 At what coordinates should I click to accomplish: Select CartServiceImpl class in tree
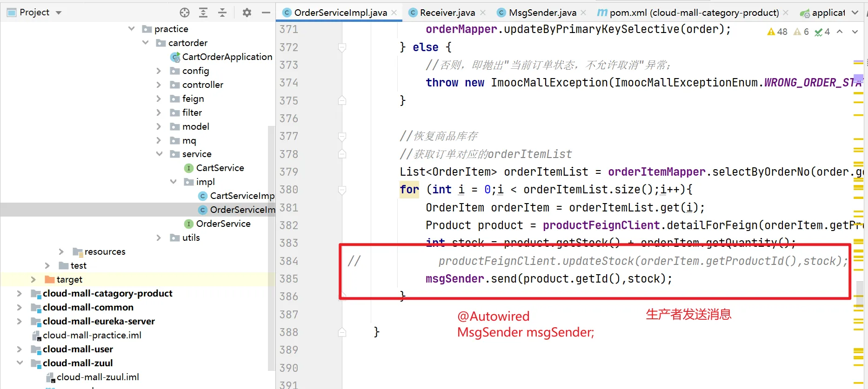[236, 196]
